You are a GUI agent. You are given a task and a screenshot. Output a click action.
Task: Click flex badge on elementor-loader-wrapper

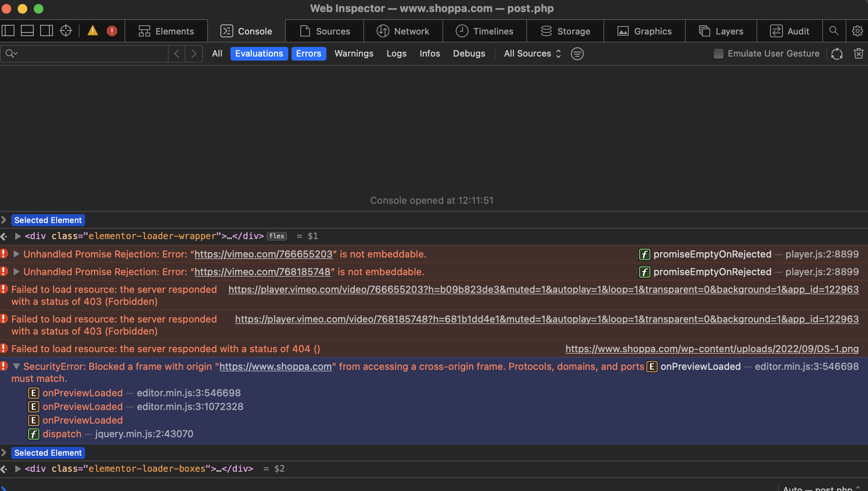[x=277, y=236]
